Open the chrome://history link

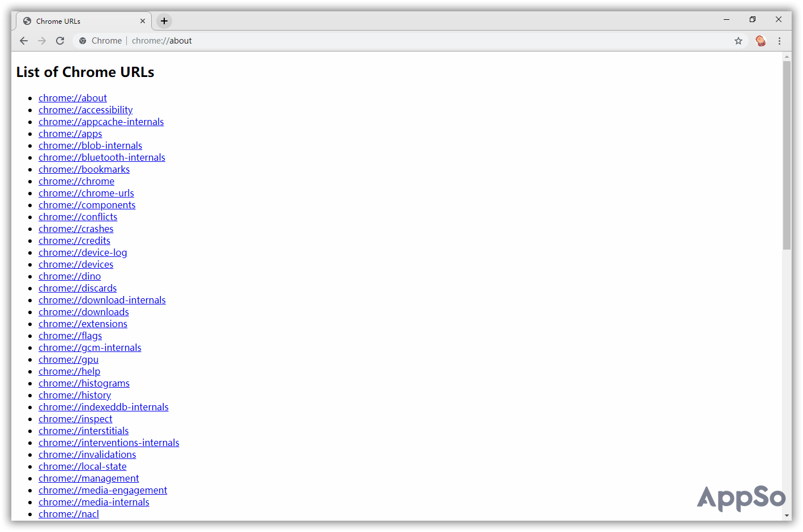pyautogui.click(x=75, y=395)
